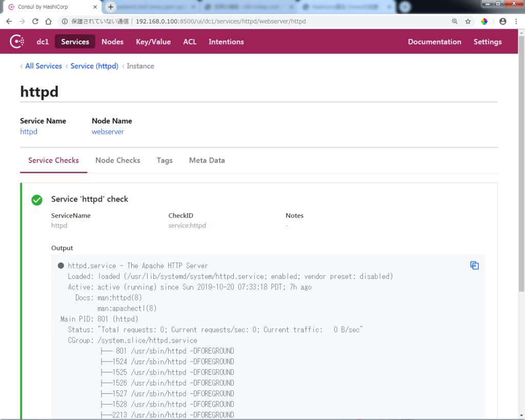This screenshot has height=420, width=525.
Task: Open the dc1 datacenter selector
Action: pos(43,42)
